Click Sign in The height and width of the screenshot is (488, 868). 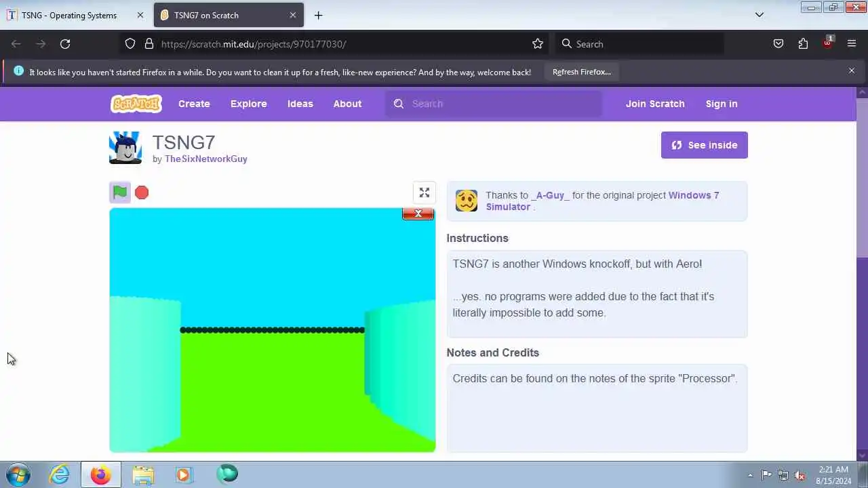pos(722,104)
